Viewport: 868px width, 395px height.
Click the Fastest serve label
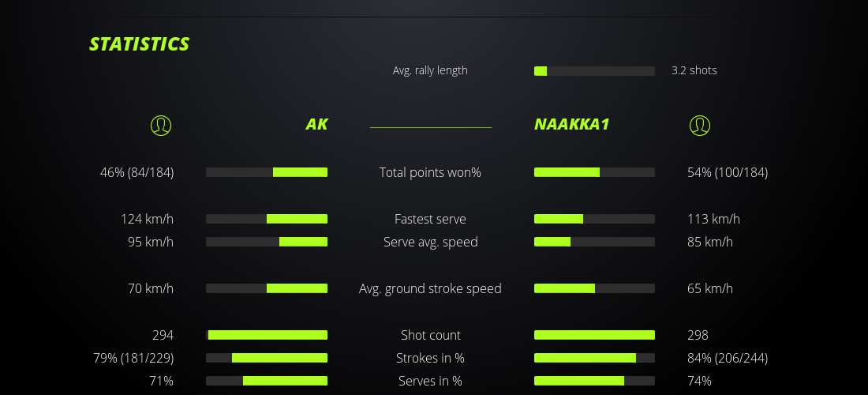click(x=430, y=219)
